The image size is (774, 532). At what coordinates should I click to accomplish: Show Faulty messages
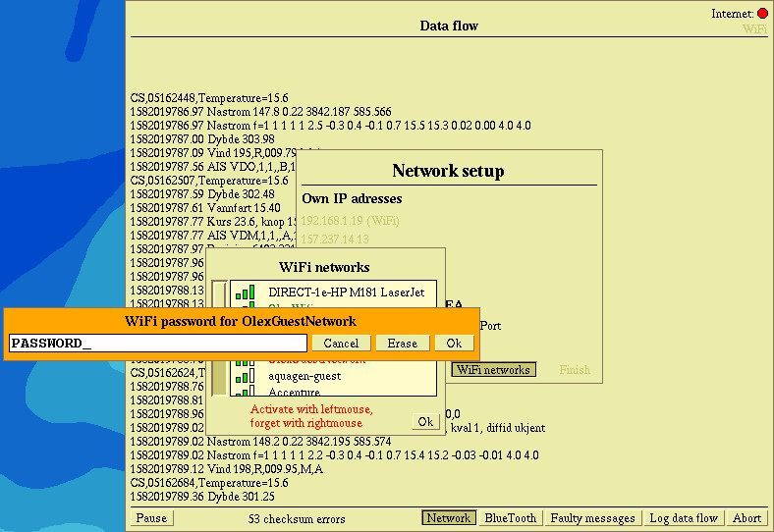coord(592,518)
